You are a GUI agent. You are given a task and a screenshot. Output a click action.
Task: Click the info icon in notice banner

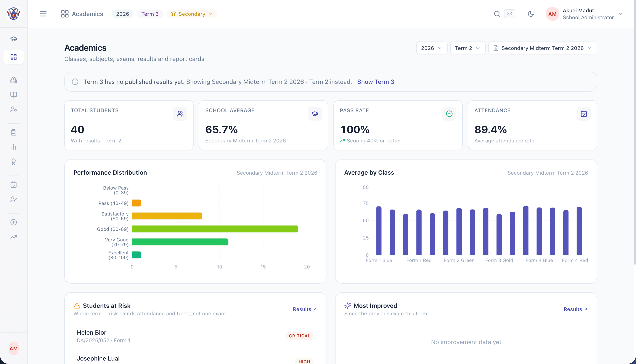(x=75, y=82)
